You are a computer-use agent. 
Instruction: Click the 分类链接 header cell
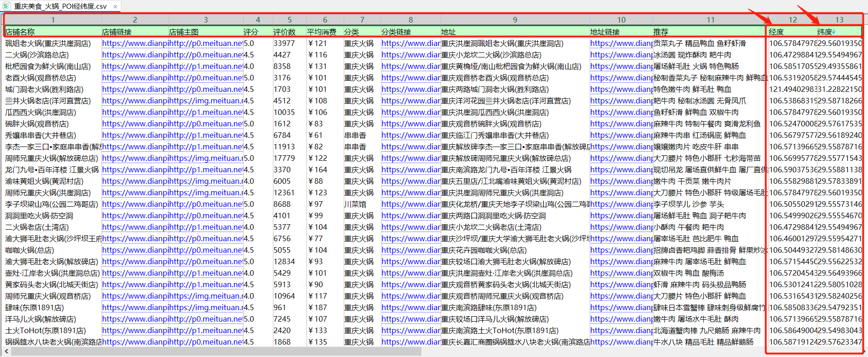click(x=411, y=32)
